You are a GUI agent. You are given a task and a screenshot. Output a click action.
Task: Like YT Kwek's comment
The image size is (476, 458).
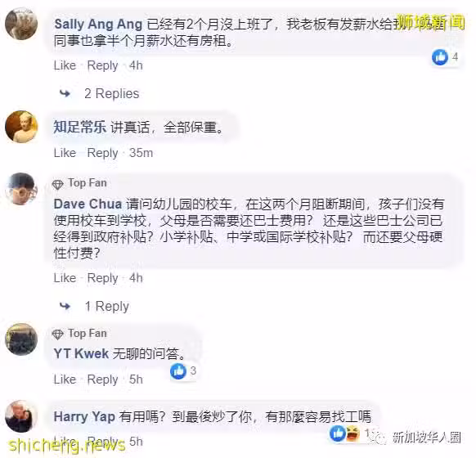coord(65,379)
